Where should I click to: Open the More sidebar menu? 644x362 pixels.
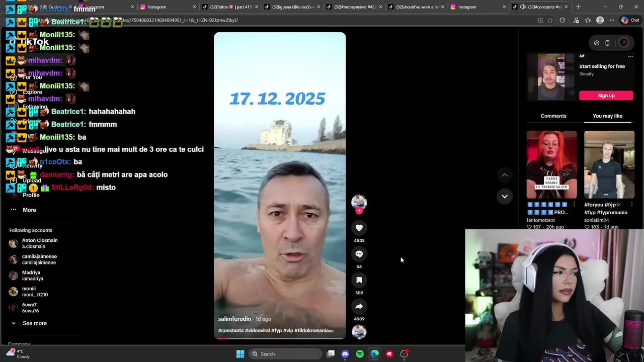[x=23, y=210]
